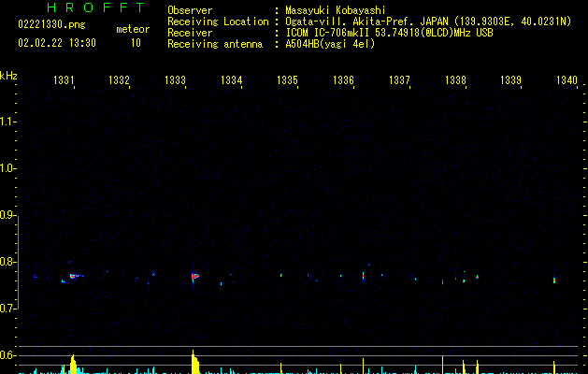Select the observer name Masayuki Kobayashi
This screenshot has height=374, width=588.
336,10
